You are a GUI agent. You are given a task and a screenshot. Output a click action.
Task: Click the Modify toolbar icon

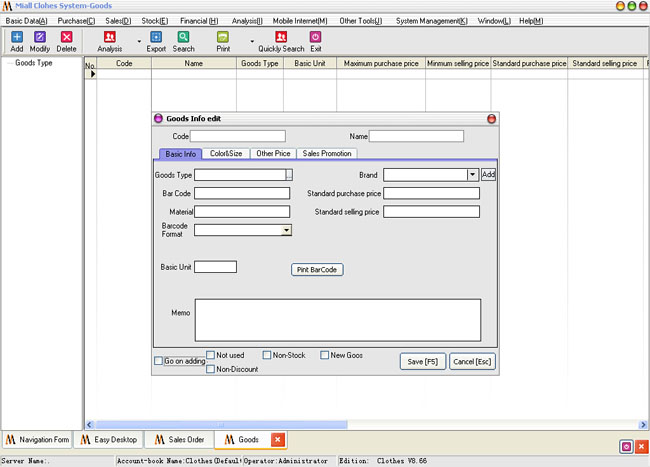pyautogui.click(x=40, y=41)
